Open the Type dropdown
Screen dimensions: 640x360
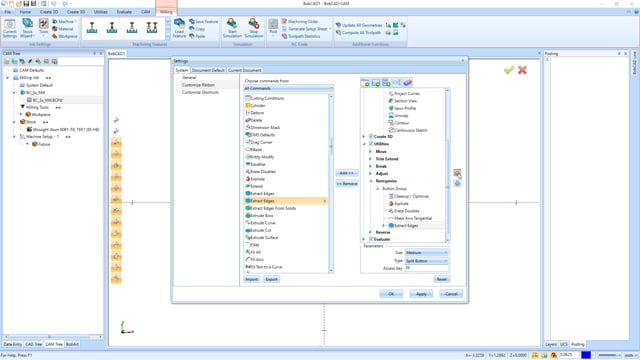(427, 261)
